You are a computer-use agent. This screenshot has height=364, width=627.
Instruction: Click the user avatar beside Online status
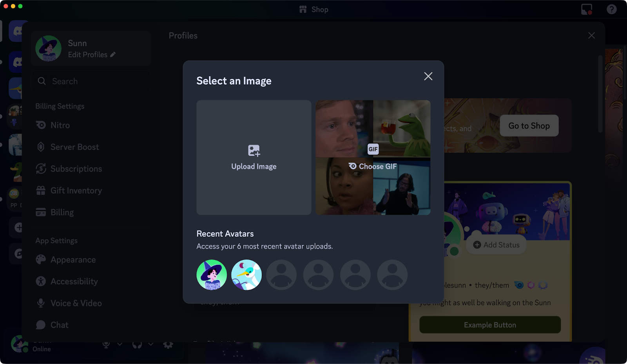pyautogui.click(x=19, y=344)
